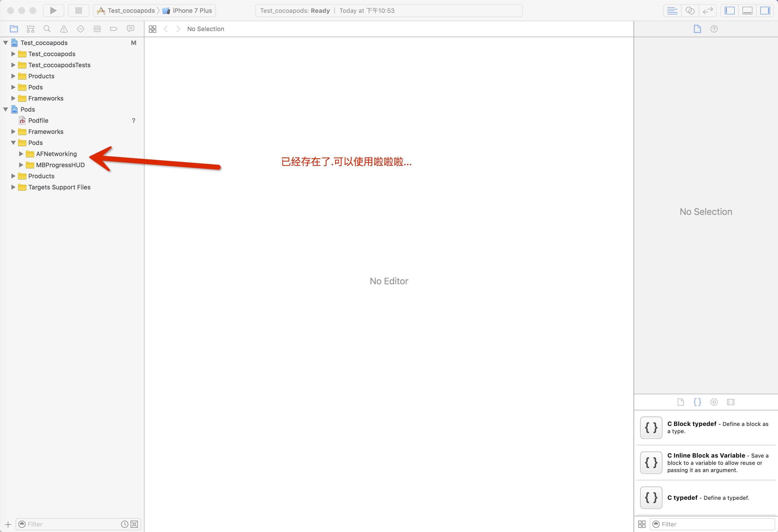Image resolution: width=778 pixels, height=532 pixels.
Task: Open the Symbol navigator
Action: 31,29
